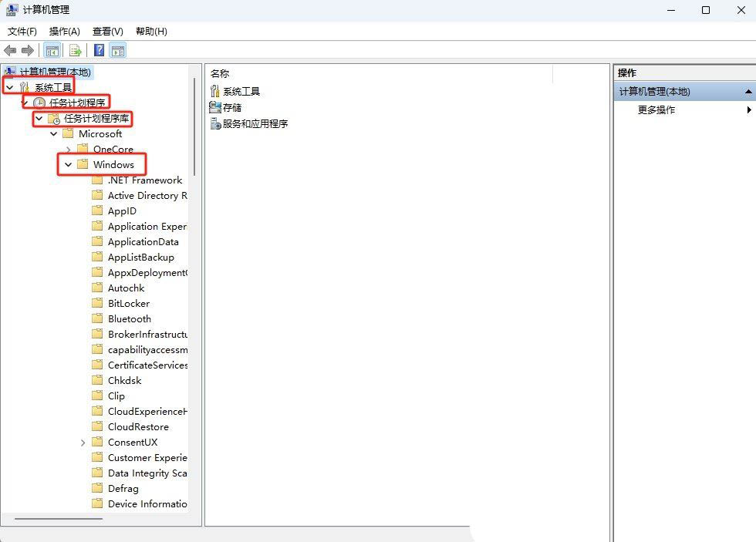This screenshot has width=756, height=542.
Task: Open the 文件(F) menu
Action: (22, 31)
